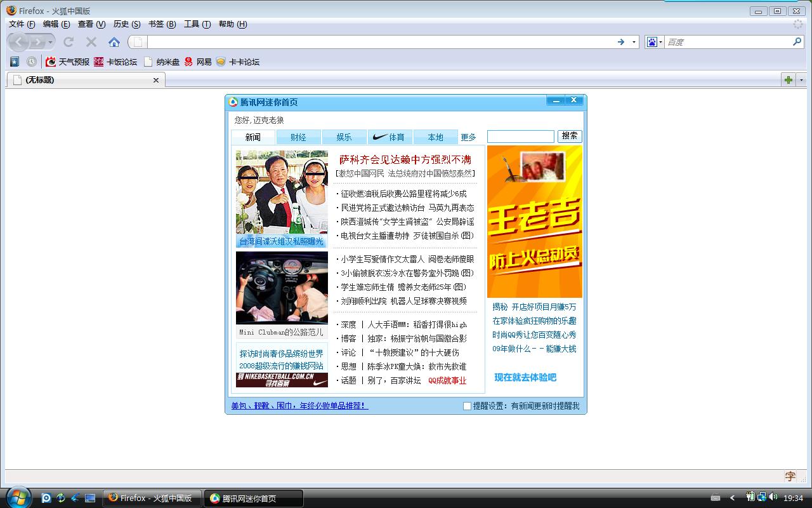Viewport: 812px width, 508px height.
Task: Open the 卡卡论坛 bookmark
Action: (238, 62)
